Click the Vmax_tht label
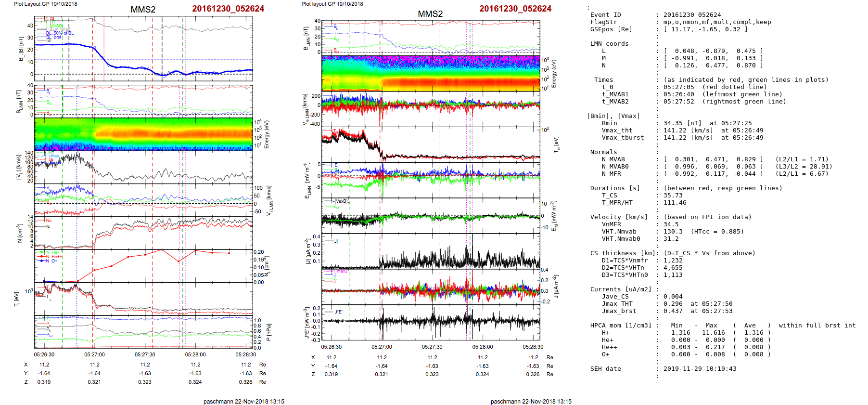The image size is (868, 405). point(617,131)
